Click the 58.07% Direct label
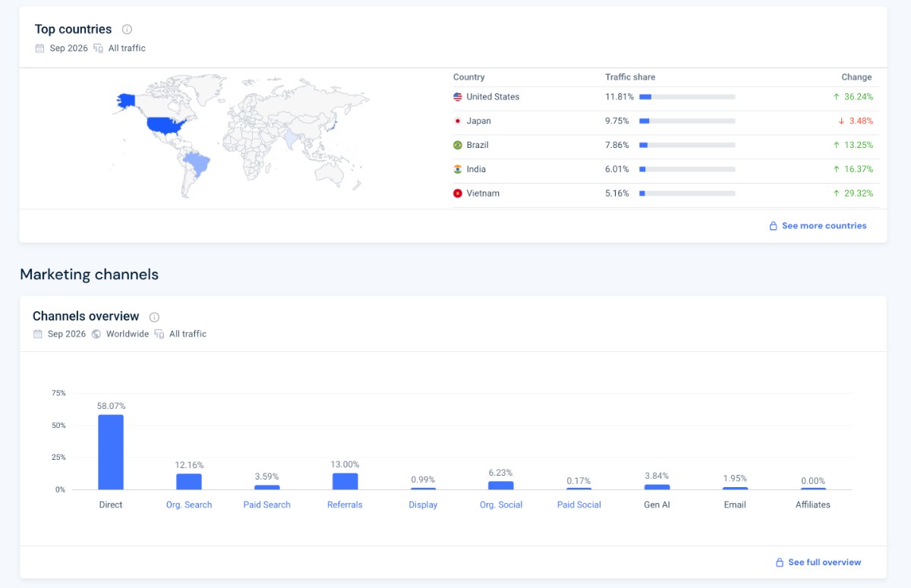Viewport: 911px width, 588px height. coord(111,407)
